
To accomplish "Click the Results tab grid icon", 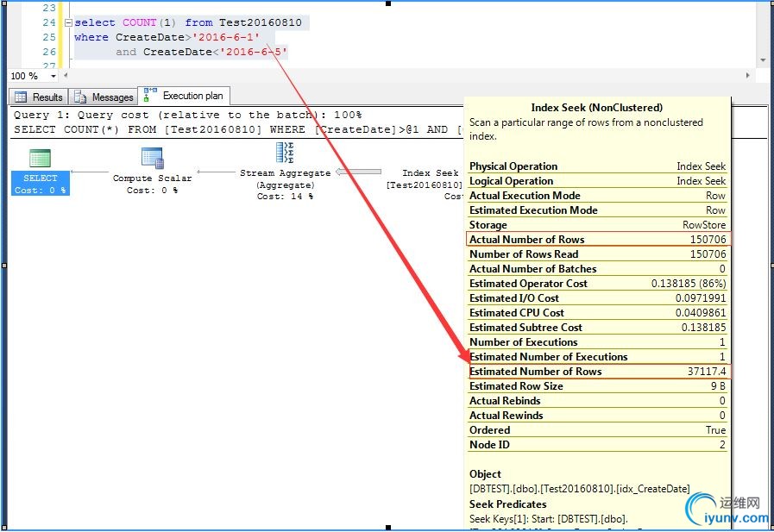I will pos(21,97).
